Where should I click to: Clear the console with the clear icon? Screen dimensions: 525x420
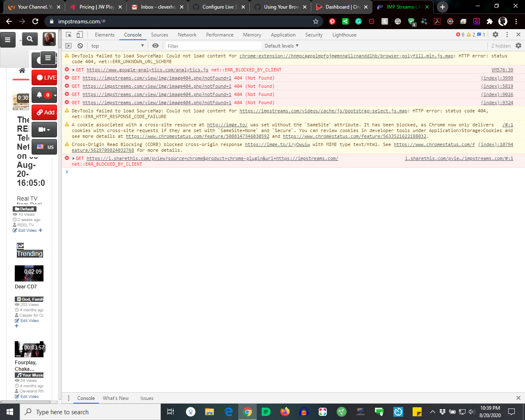(x=80, y=46)
